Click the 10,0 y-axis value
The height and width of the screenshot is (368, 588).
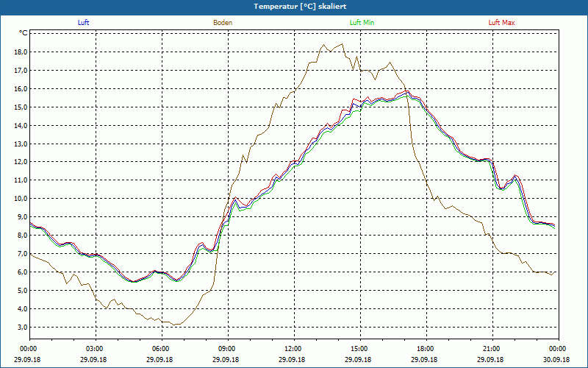(x=21, y=199)
